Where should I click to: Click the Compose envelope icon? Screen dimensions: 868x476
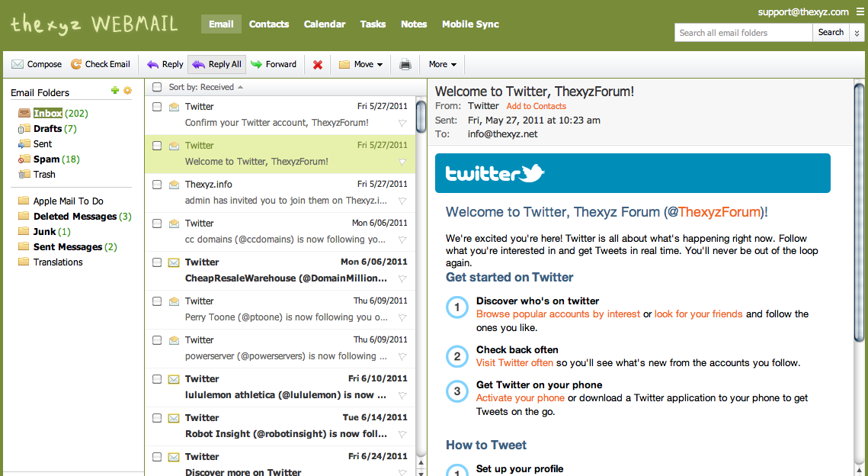18,64
